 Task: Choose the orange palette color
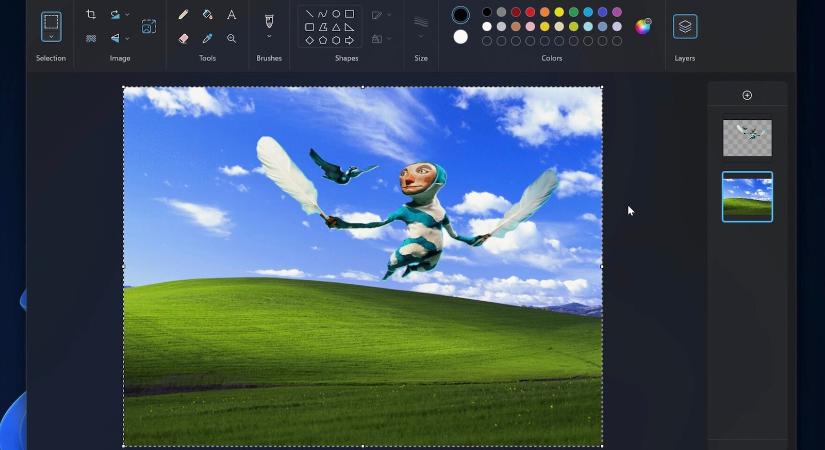545,12
